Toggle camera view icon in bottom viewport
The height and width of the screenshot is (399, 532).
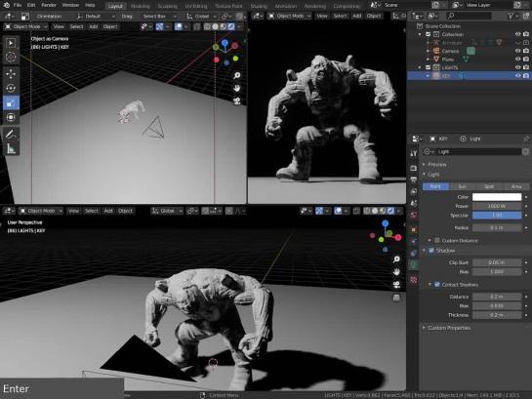tap(396, 285)
